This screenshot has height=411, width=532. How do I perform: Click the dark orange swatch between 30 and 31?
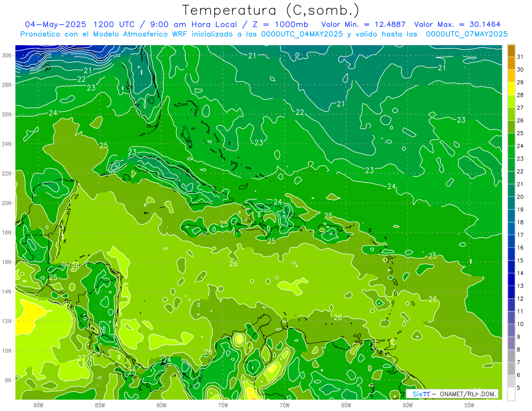point(511,63)
